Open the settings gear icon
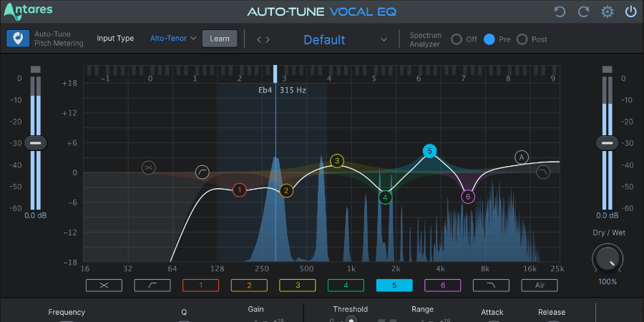The width and height of the screenshot is (644, 322). (x=607, y=11)
